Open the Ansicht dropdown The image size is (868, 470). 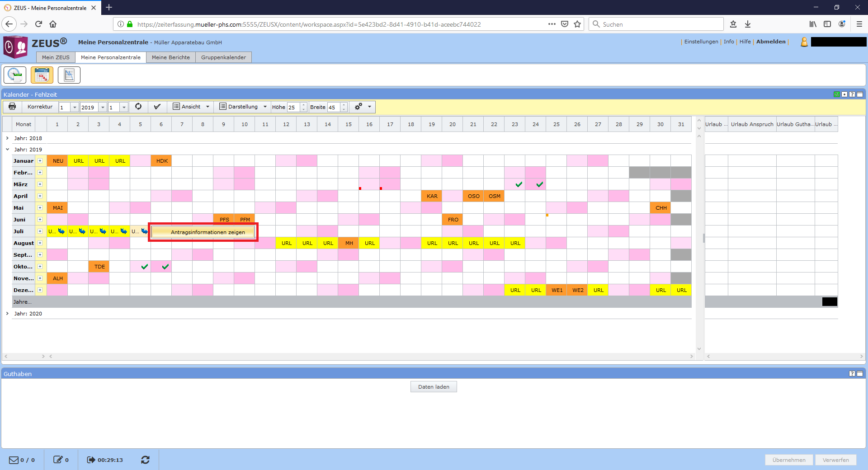(x=192, y=107)
